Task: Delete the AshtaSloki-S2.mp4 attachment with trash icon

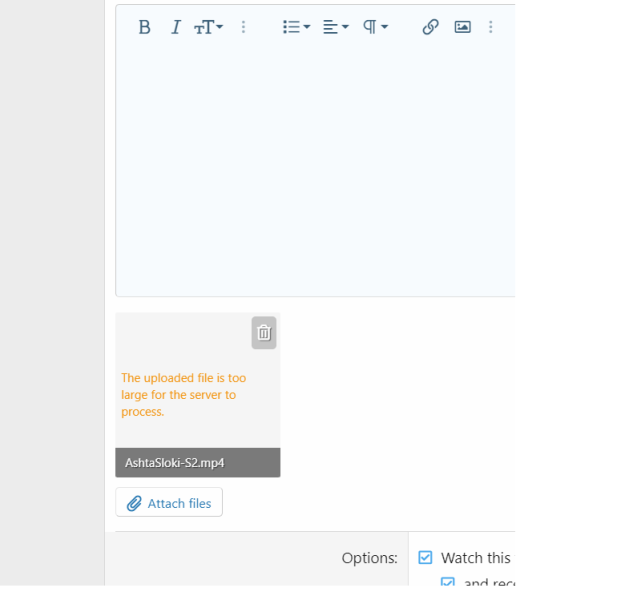Action: tap(264, 333)
